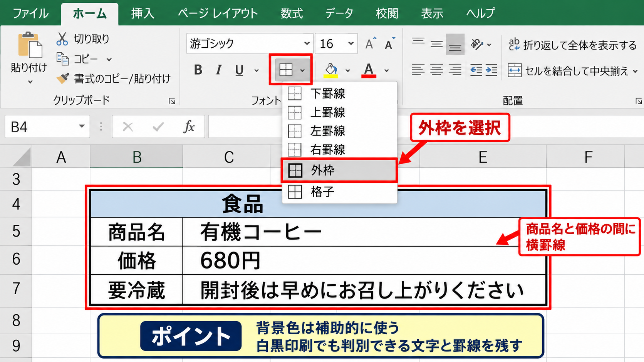Switch to the ページ レイアウト tab

(x=218, y=13)
